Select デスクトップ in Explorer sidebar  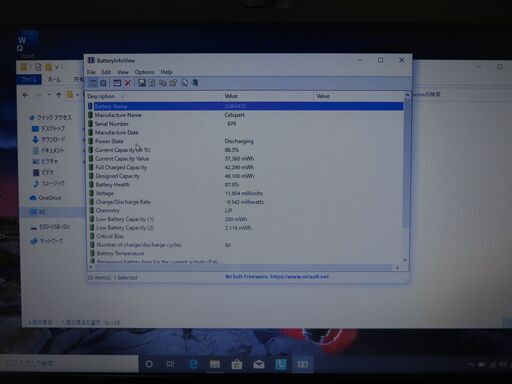48,129
